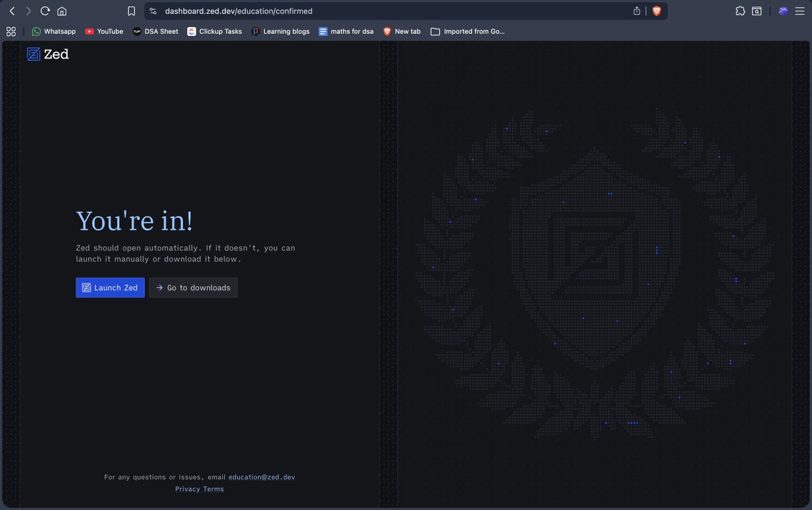Reload the page with the refresh icon

click(45, 11)
